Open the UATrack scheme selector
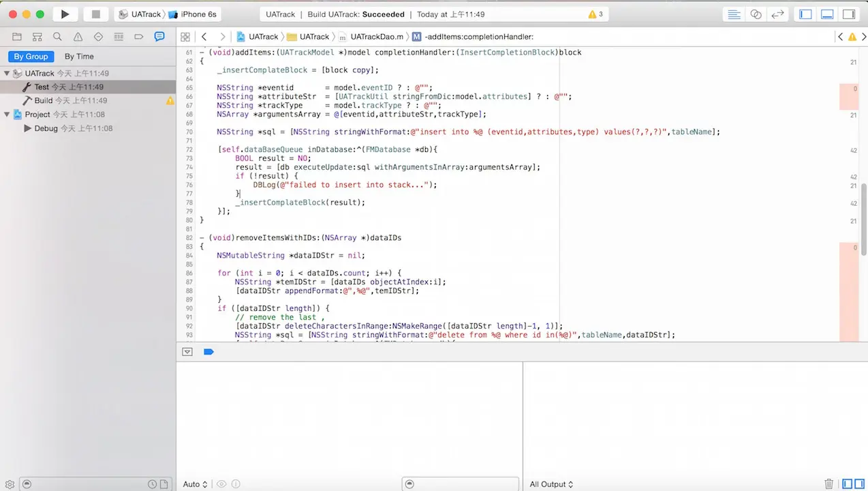The image size is (868, 491). pyautogui.click(x=142, y=14)
